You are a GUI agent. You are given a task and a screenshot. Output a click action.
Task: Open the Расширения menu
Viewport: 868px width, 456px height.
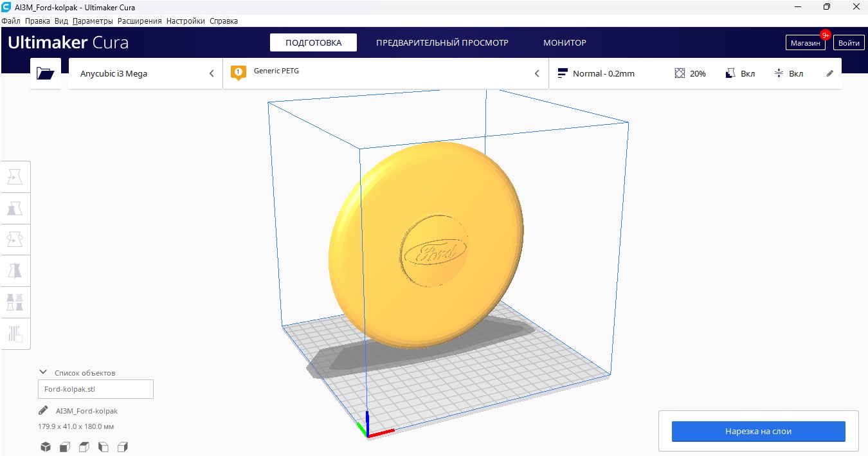click(140, 21)
